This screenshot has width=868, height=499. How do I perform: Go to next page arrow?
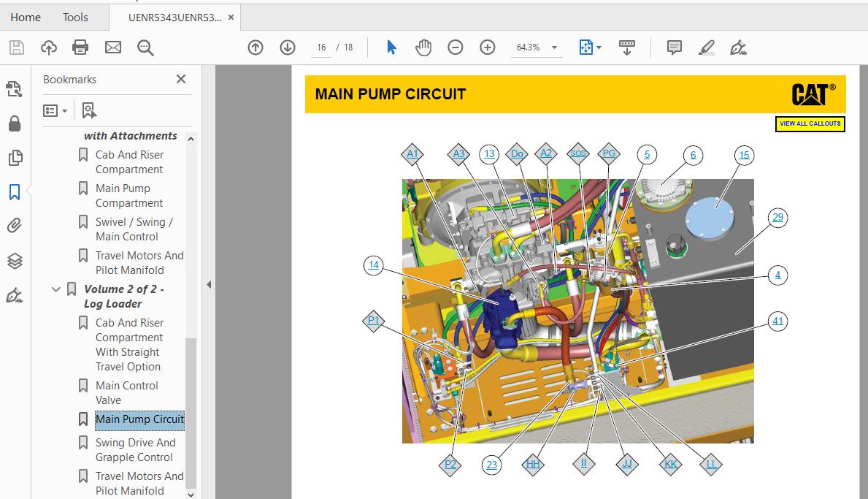(x=288, y=47)
